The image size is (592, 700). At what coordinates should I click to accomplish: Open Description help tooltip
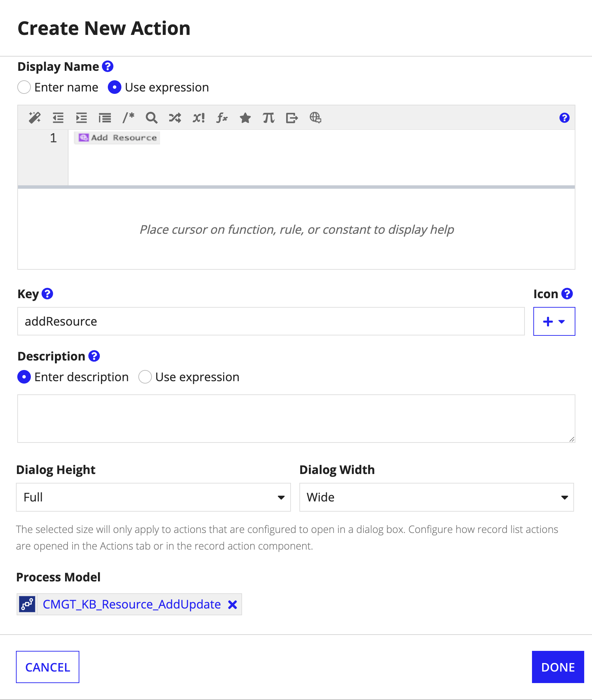94,356
